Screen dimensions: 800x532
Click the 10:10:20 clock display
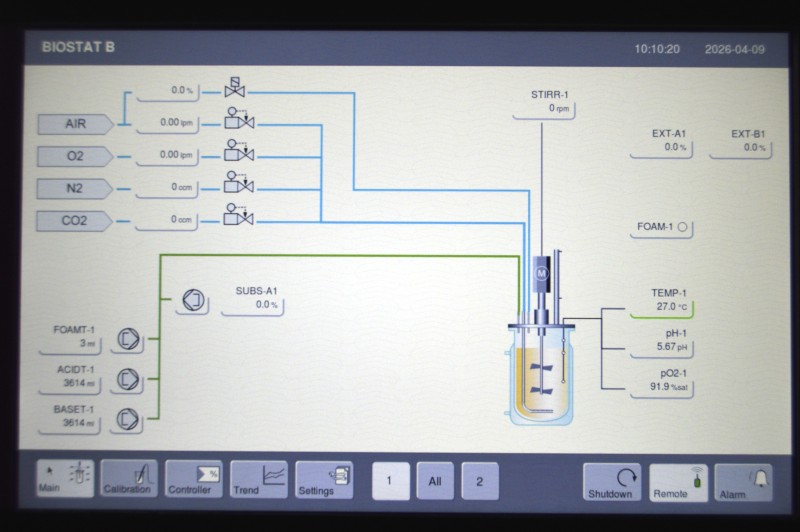[x=657, y=49]
